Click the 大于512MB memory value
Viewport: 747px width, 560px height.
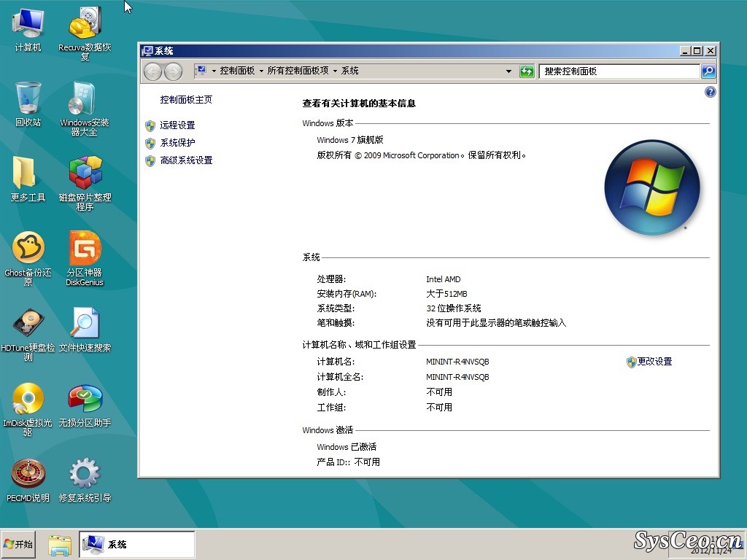pos(446,294)
